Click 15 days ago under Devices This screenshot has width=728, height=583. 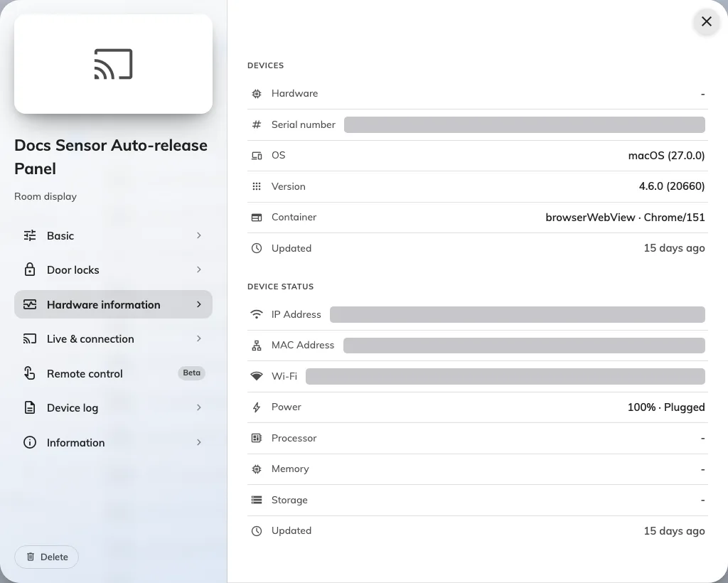pyautogui.click(x=674, y=248)
